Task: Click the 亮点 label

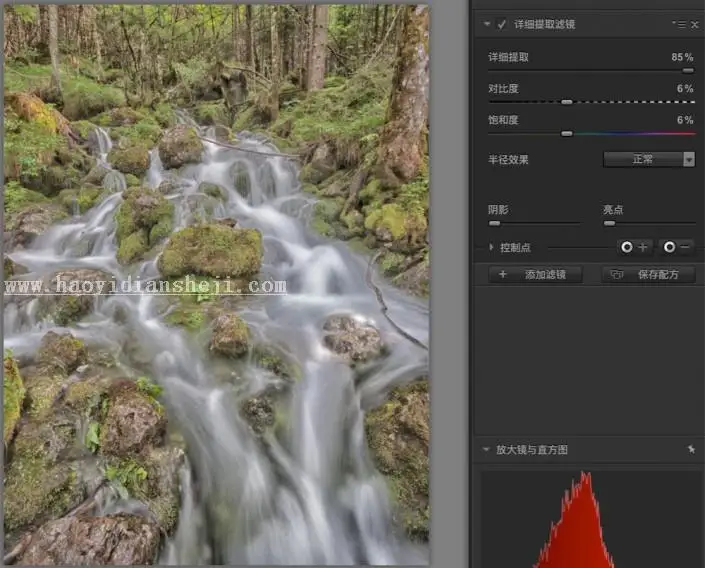Action: [613, 210]
